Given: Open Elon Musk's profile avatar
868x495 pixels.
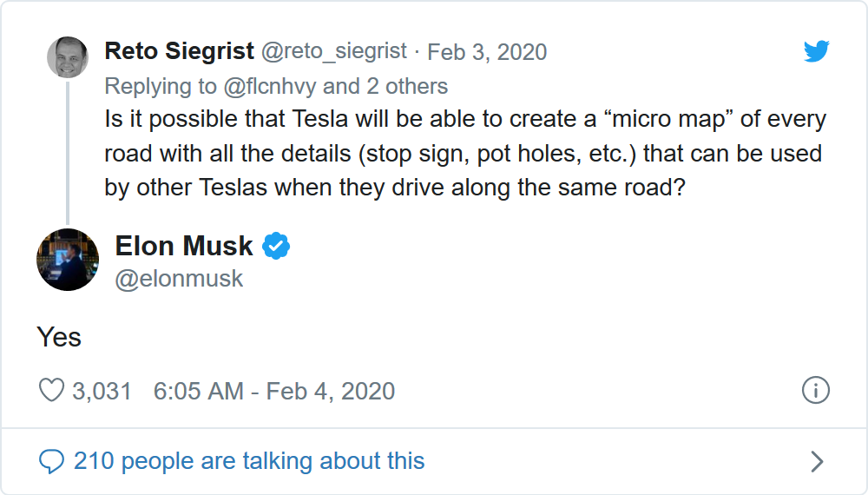Looking at the screenshot, I should point(67,260).
